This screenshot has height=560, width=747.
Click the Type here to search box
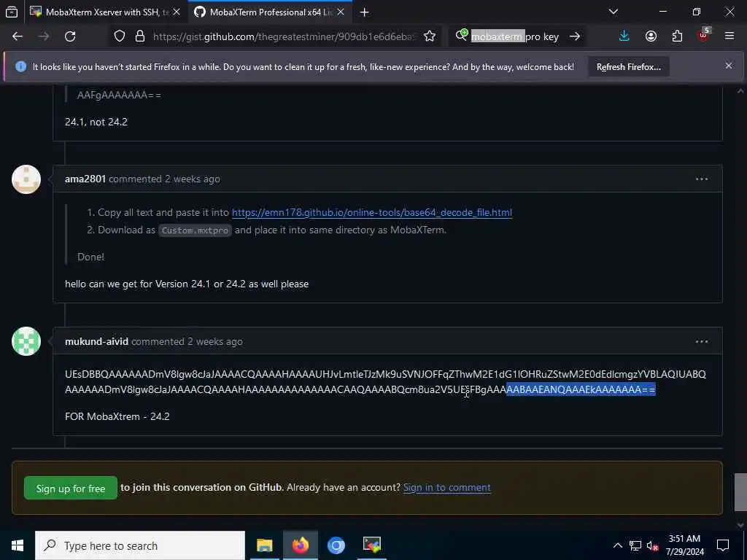(x=140, y=545)
